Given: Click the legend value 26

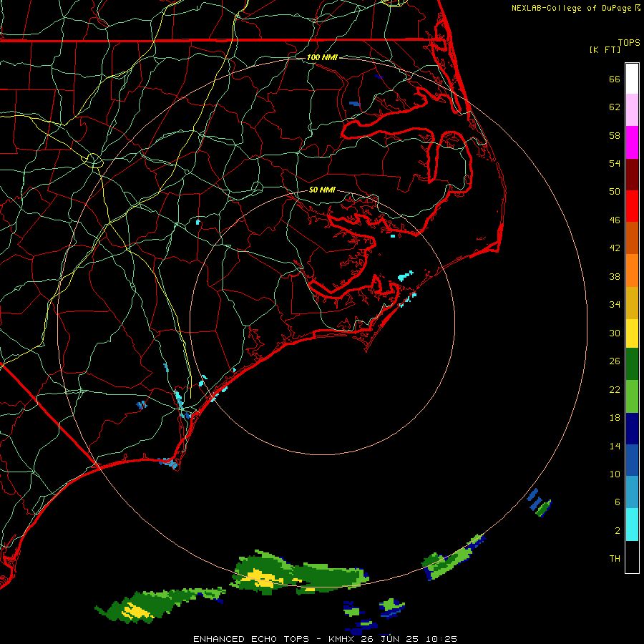Looking at the screenshot, I should coord(615,361).
